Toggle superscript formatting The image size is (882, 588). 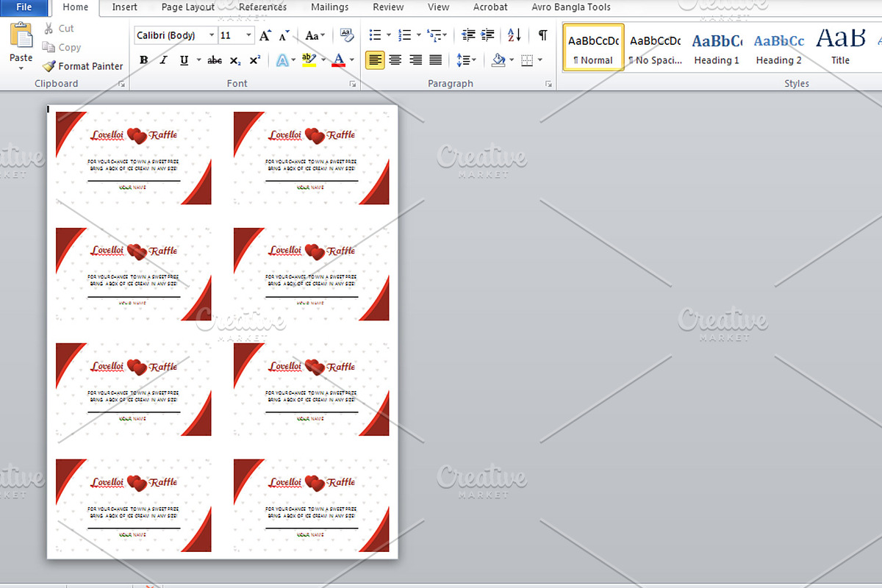[255, 60]
